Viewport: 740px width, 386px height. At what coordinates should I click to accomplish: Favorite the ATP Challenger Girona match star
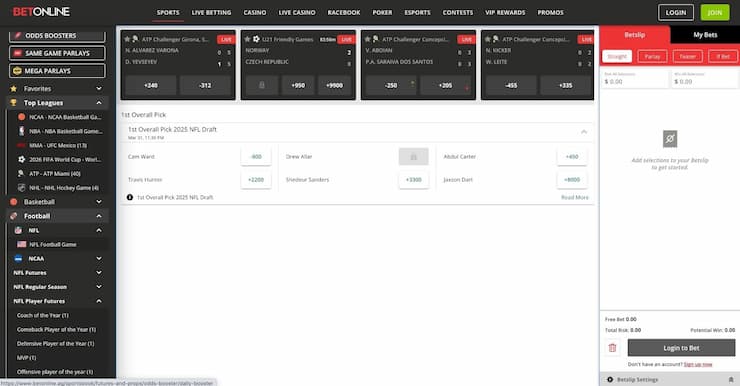[x=127, y=39]
